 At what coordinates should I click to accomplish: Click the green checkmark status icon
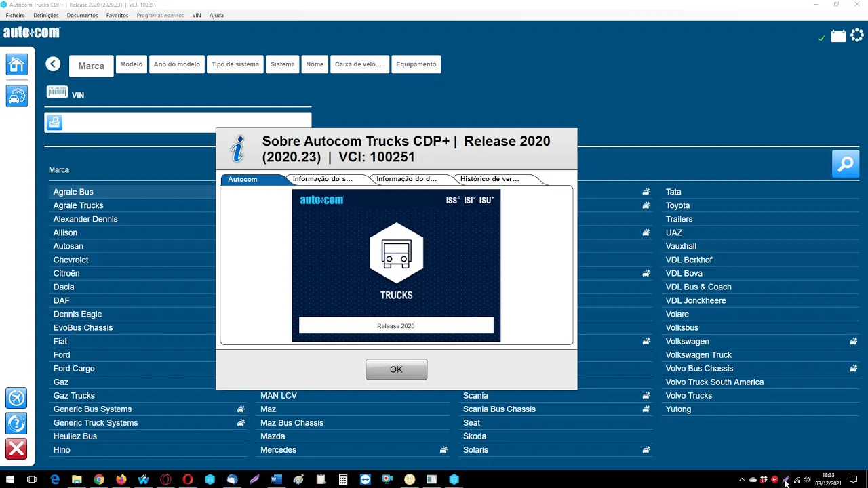(x=821, y=39)
